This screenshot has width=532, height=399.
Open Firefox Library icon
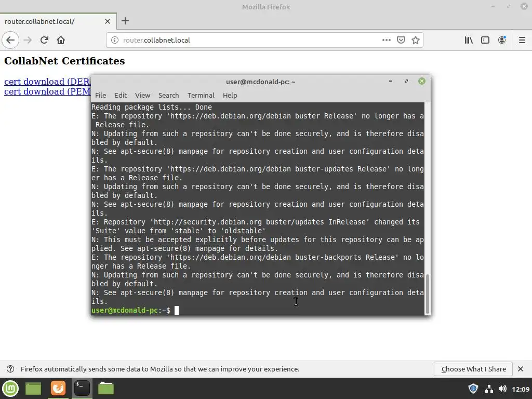coord(469,40)
